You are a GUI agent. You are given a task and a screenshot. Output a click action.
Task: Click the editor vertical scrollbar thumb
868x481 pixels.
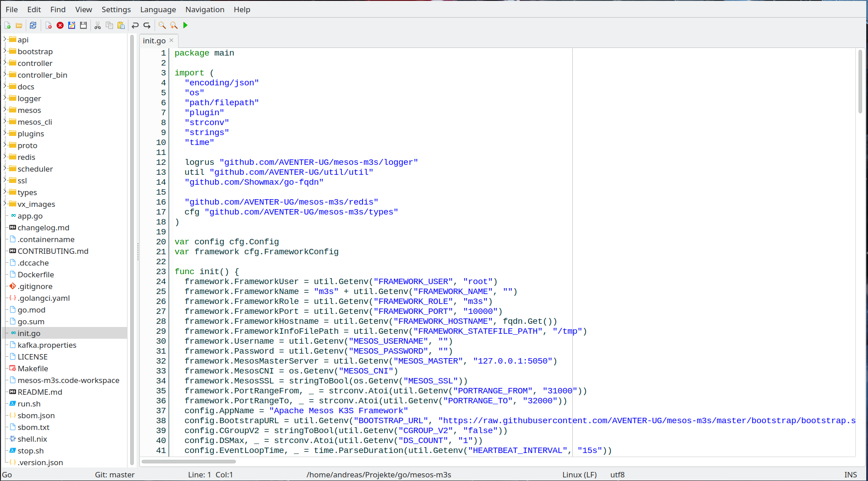click(860, 81)
